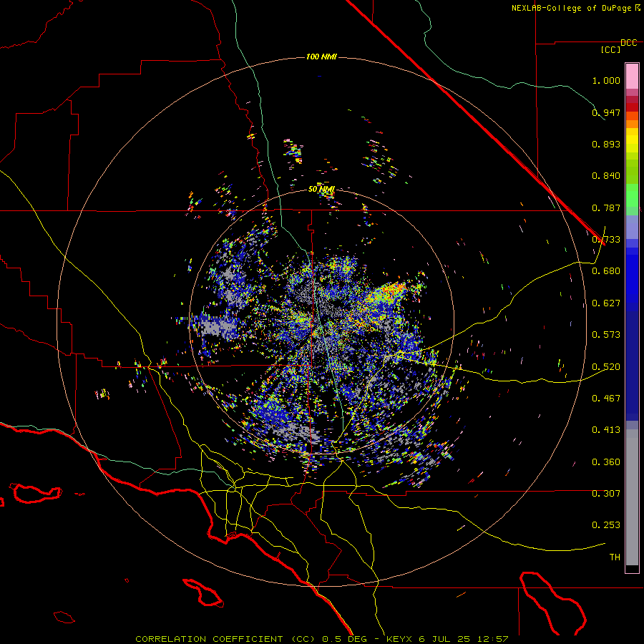Select the 1.000 legend value

606,80
